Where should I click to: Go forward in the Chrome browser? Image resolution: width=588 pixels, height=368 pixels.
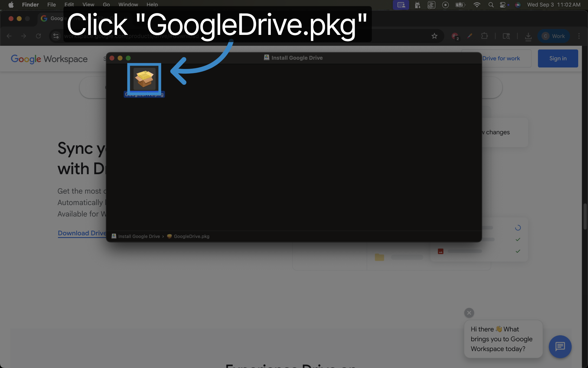coord(24,36)
